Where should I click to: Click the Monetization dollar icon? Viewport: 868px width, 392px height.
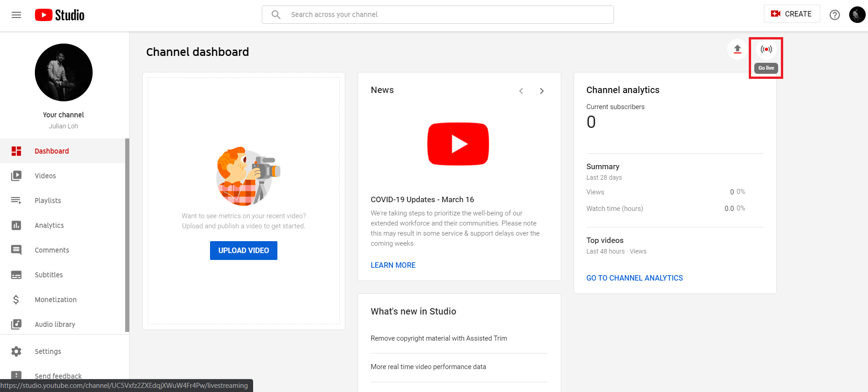16,299
